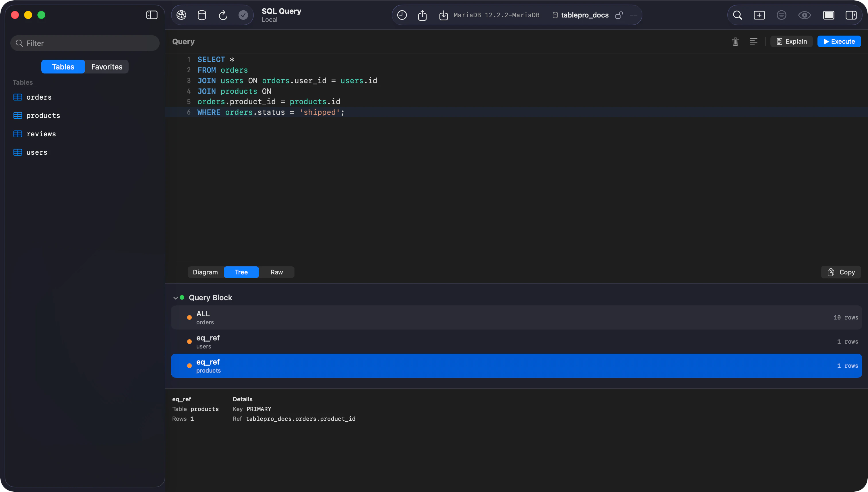
Task: Click the globe connection icon
Action: click(181, 15)
